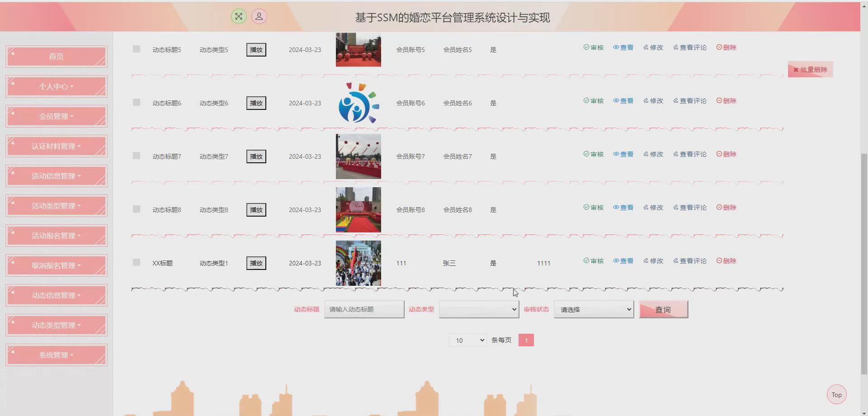The height and width of the screenshot is (416, 868).
Task: Edit the 动态标题7 row
Action: point(653,154)
